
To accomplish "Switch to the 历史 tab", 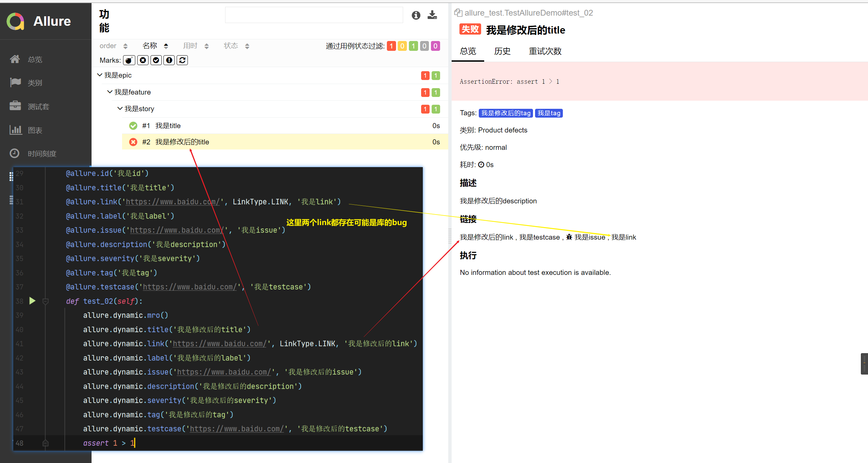I will tap(502, 51).
